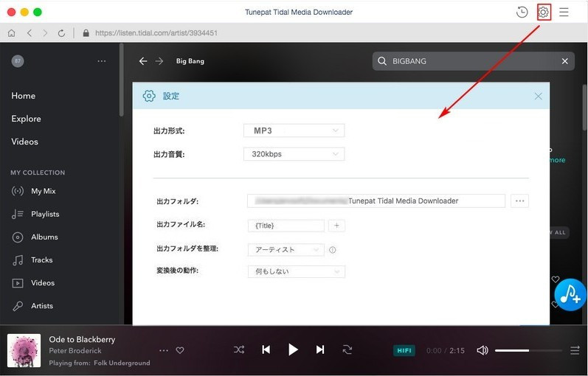This screenshot has height=376, width=588.
Task: Click the info icon beside アーティスト
Action: pos(332,250)
